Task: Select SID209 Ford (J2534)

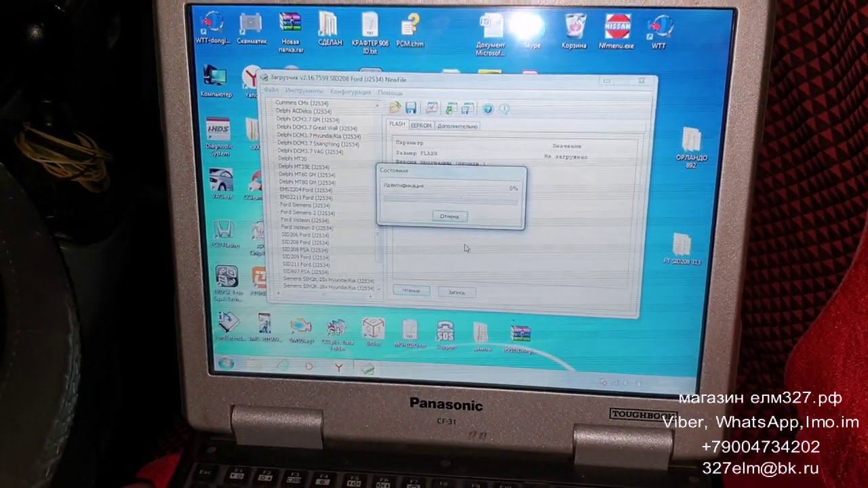Action: (x=305, y=258)
